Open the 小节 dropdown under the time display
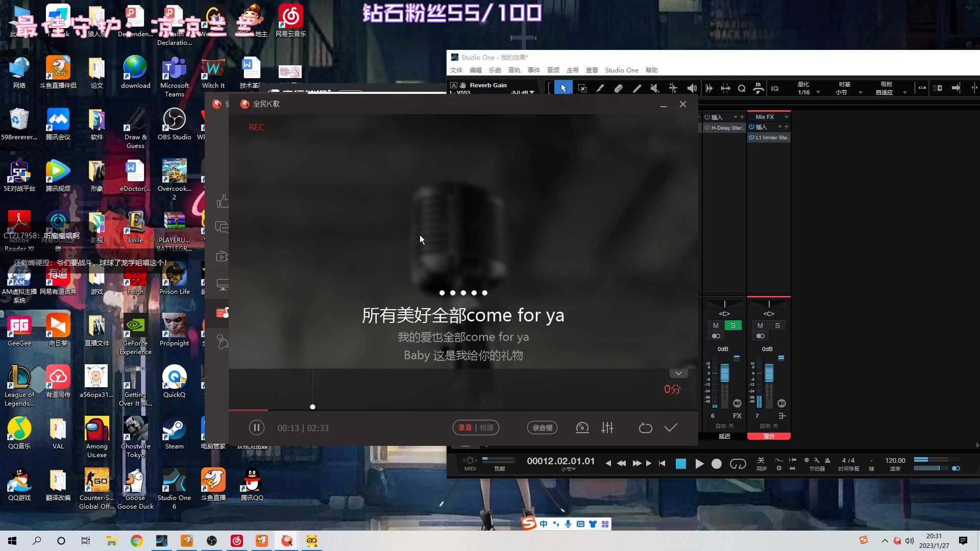 click(x=568, y=469)
